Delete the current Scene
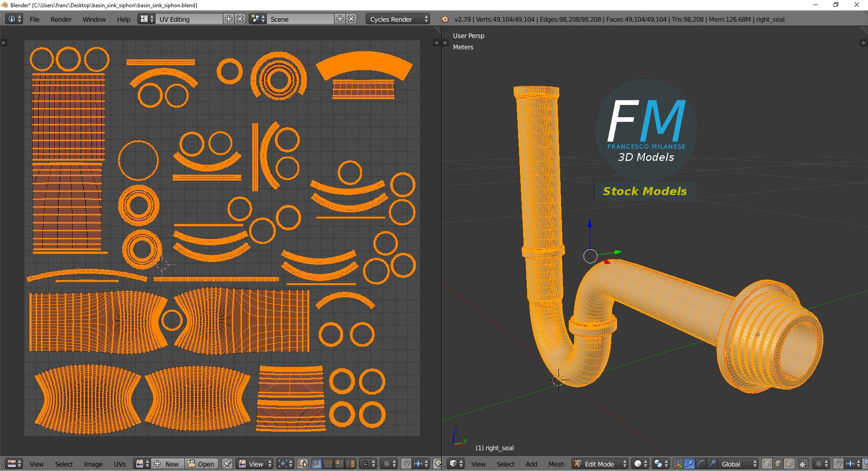Viewport: 868px width, 471px height. pyautogui.click(x=352, y=19)
